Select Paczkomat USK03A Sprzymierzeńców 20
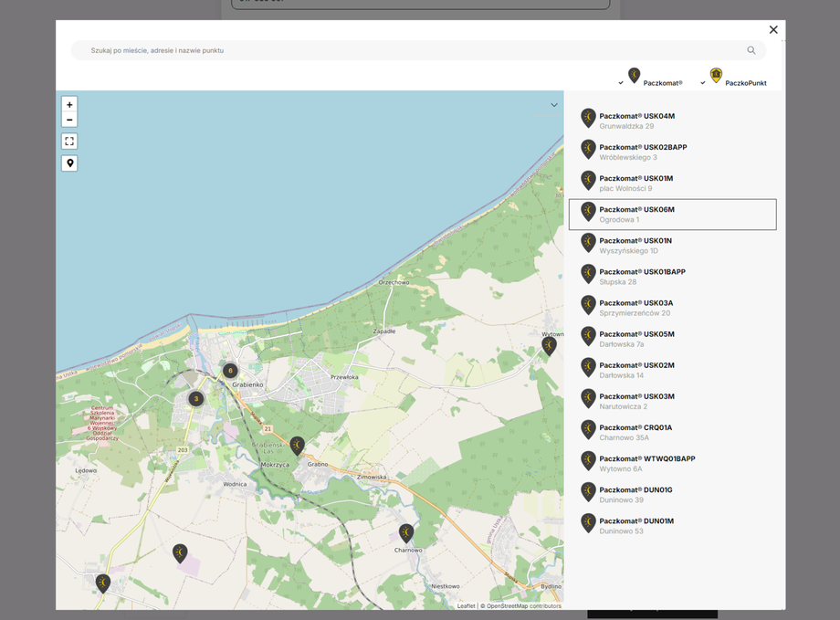This screenshot has height=620, width=840. (672, 308)
